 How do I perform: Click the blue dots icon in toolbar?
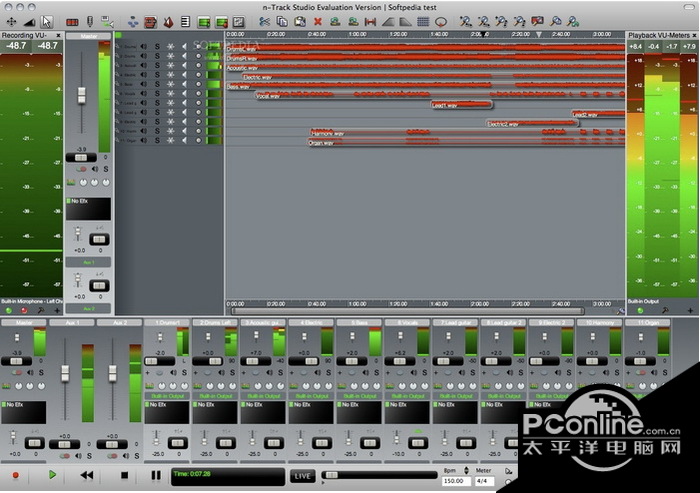133,21
